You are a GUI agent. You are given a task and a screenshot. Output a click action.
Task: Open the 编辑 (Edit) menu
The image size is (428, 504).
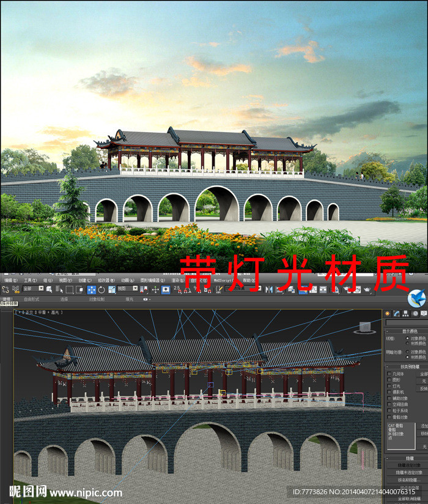(11, 280)
